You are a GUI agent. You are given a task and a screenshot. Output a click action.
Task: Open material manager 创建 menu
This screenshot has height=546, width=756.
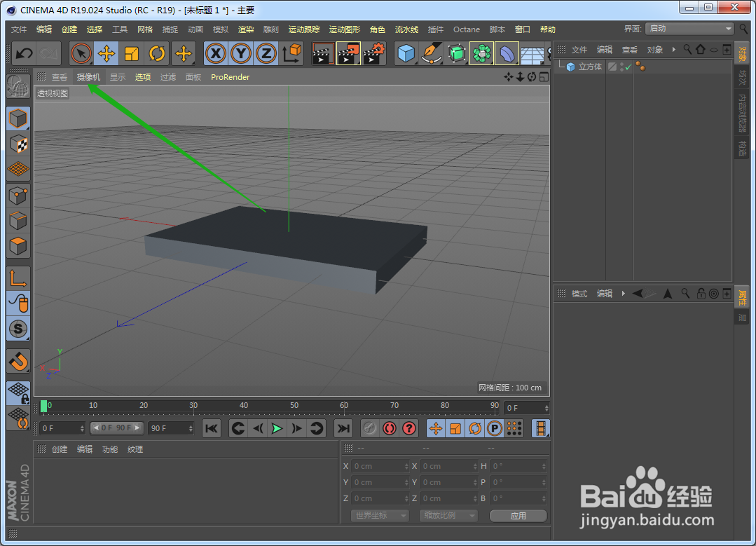[x=60, y=449]
